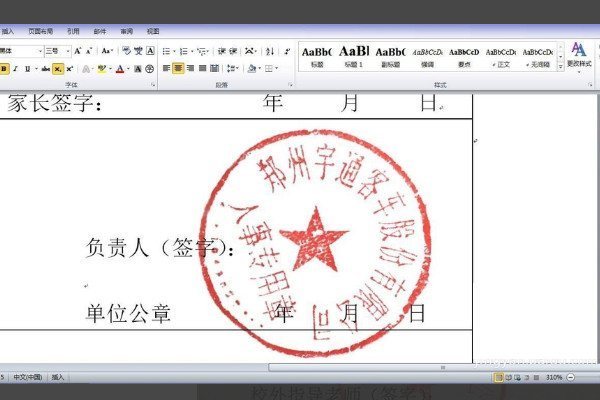Viewport: 600px width, 400px height.
Task: Open the 页面布局 ribbon tab
Action: pos(41,31)
